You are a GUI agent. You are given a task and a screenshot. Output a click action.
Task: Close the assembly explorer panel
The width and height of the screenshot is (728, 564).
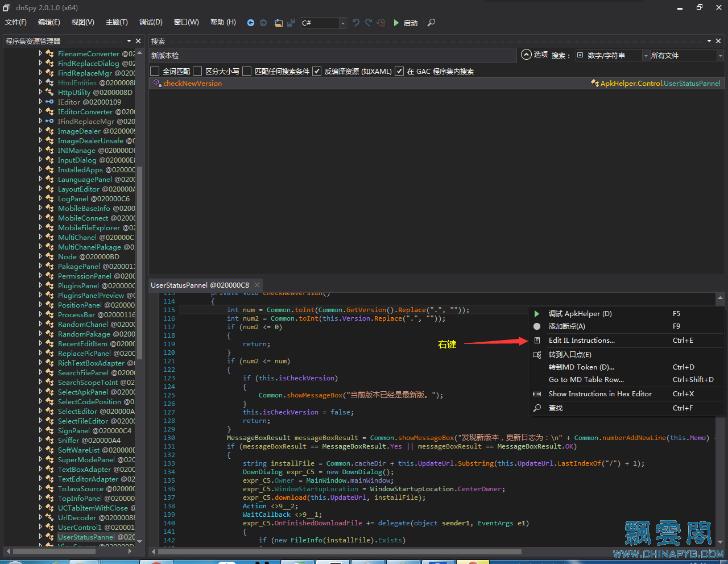click(138, 41)
